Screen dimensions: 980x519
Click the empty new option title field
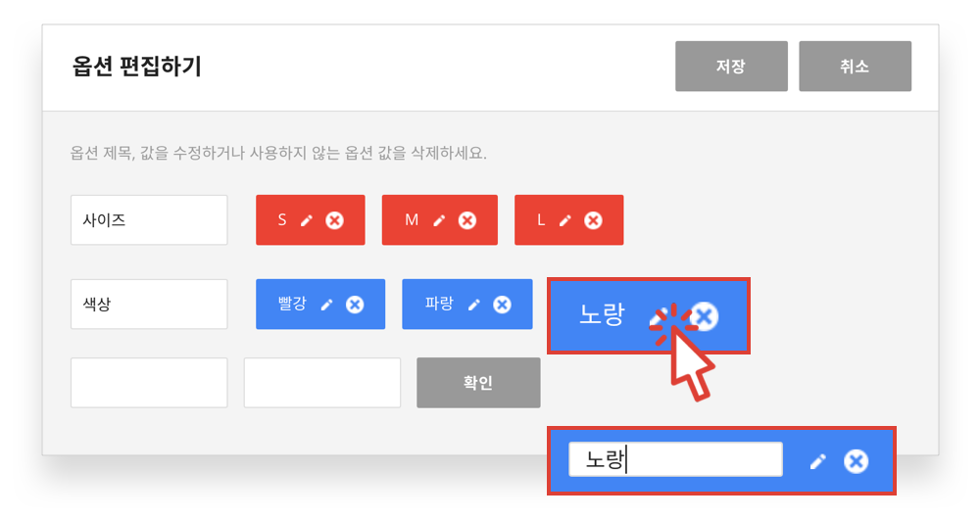click(x=149, y=383)
